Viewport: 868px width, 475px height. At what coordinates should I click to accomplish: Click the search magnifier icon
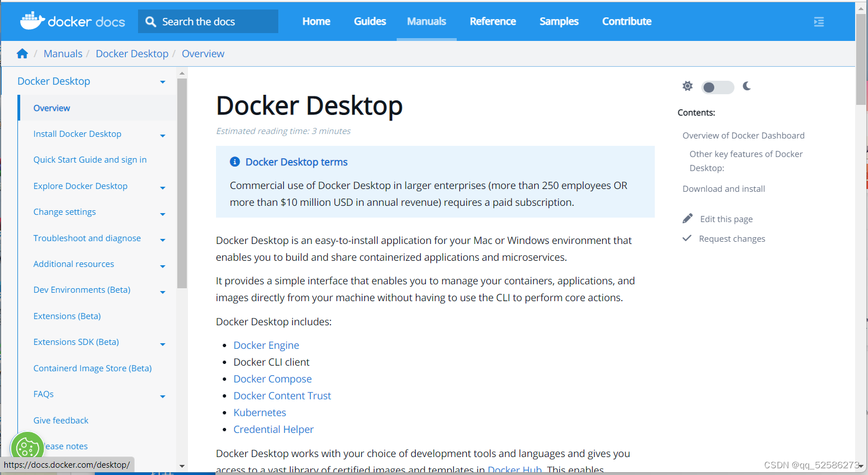coord(150,21)
